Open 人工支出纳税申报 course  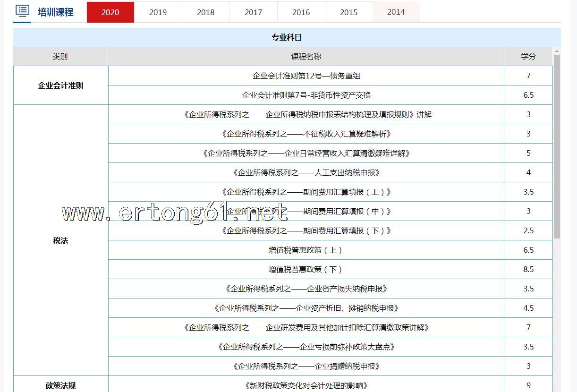click(306, 172)
